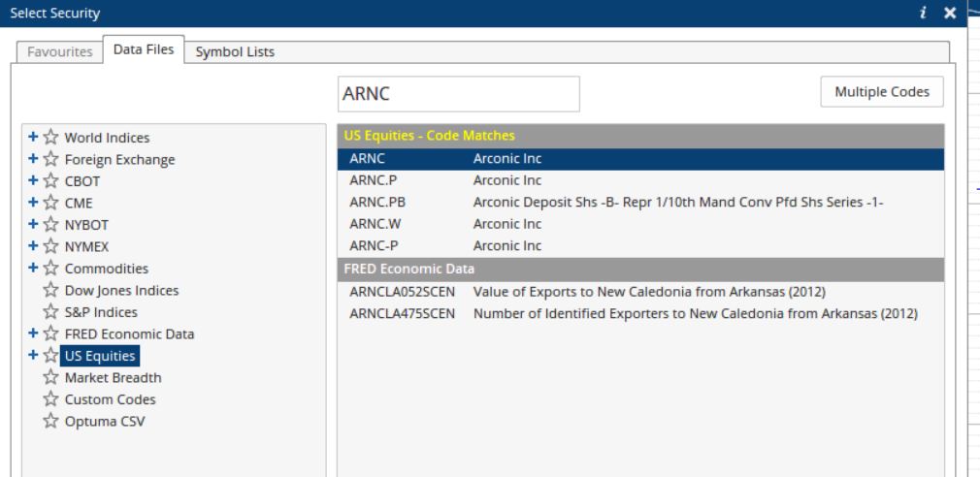
Task: Toggle the star next to NYMEX
Action: [50, 246]
